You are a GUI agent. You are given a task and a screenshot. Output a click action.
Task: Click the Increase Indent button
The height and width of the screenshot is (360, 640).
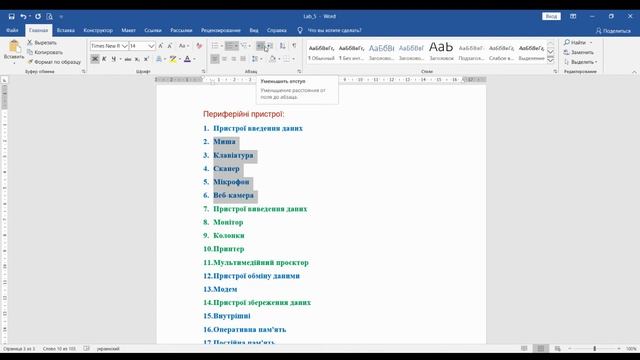coord(270,46)
